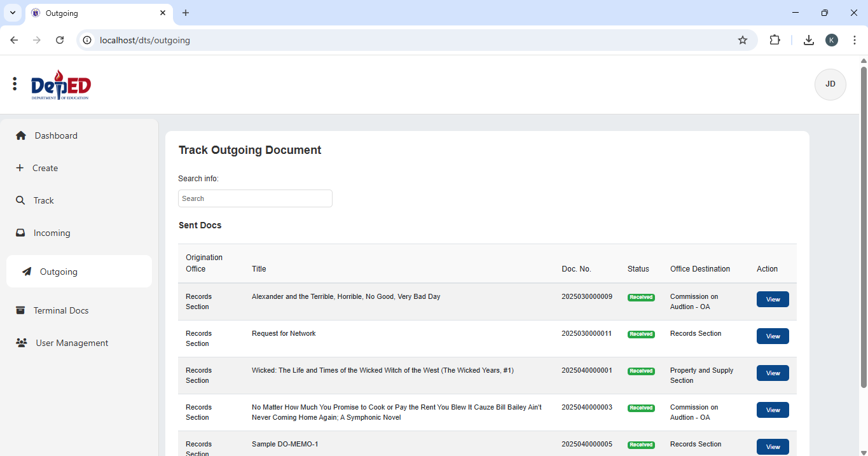Click the Track magnifier icon
Viewport: 868px width, 456px height.
tap(20, 200)
